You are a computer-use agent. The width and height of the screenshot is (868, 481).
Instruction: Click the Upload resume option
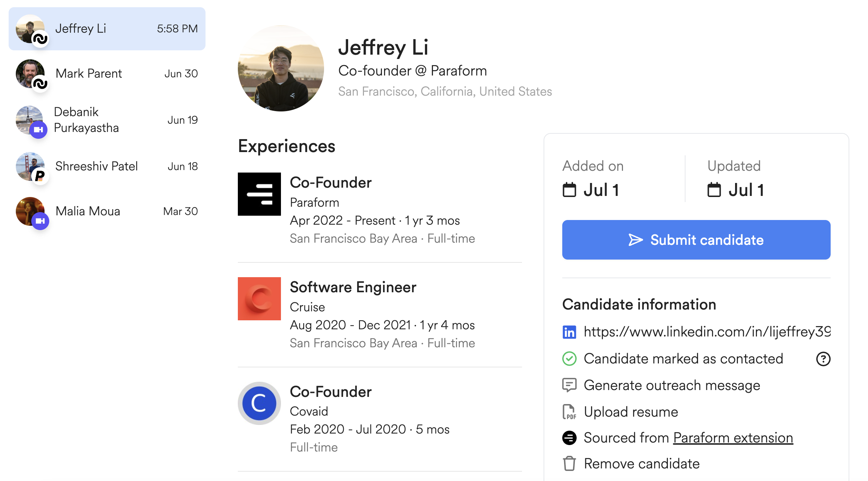coord(631,412)
